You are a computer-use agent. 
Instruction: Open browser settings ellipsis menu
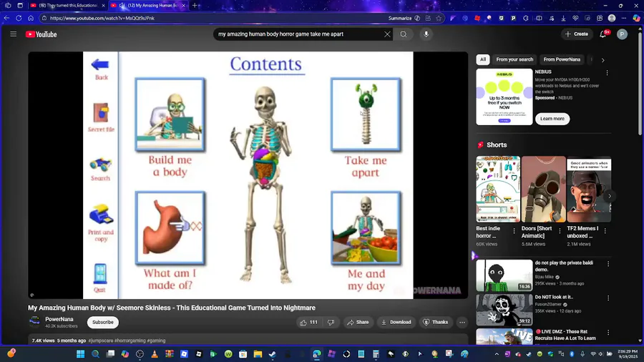pos(624,18)
